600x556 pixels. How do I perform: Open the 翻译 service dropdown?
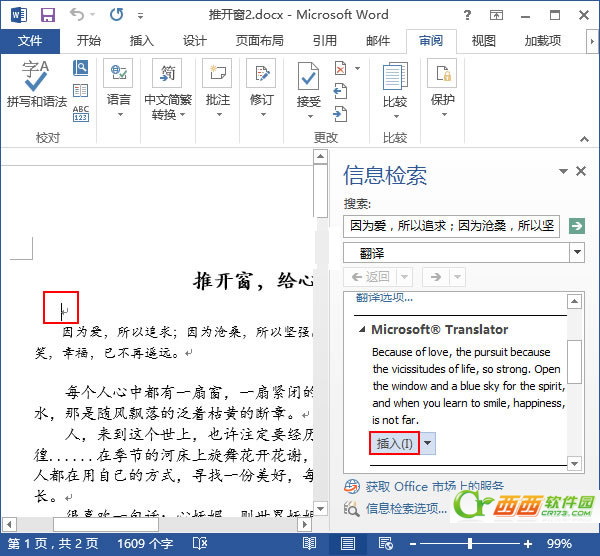point(577,252)
